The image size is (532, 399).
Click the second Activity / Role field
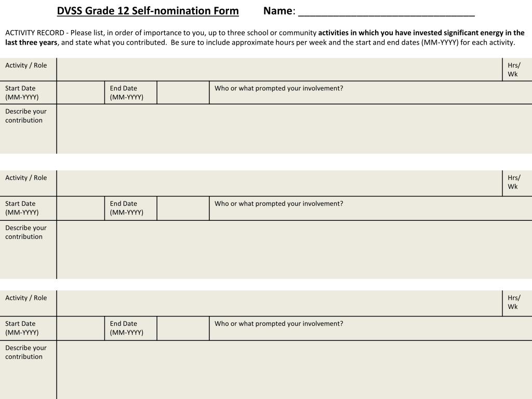tap(279, 183)
